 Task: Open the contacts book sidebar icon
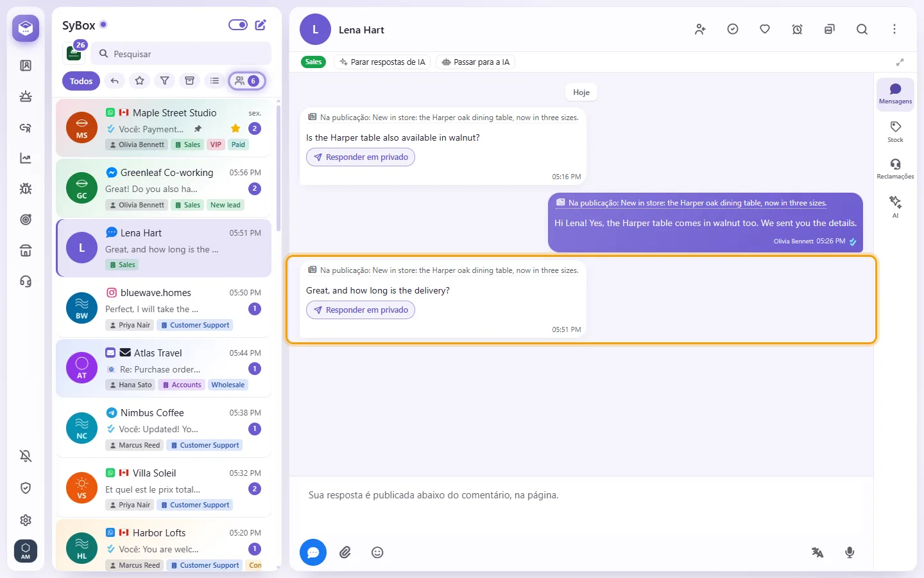(x=26, y=66)
